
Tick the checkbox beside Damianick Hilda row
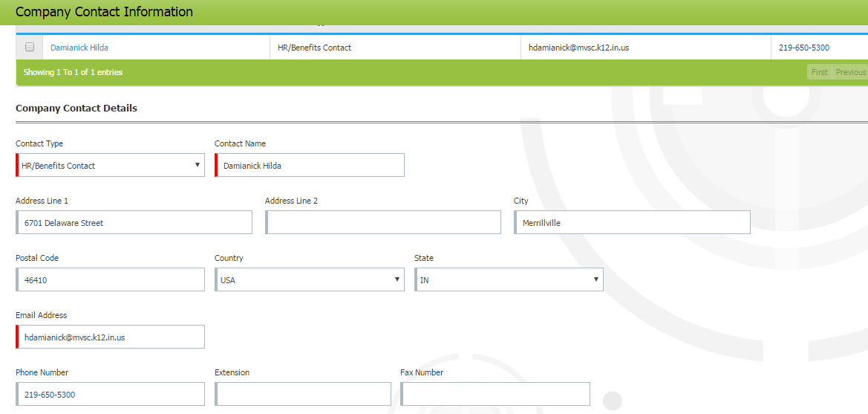pyautogui.click(x=30, y=47)
